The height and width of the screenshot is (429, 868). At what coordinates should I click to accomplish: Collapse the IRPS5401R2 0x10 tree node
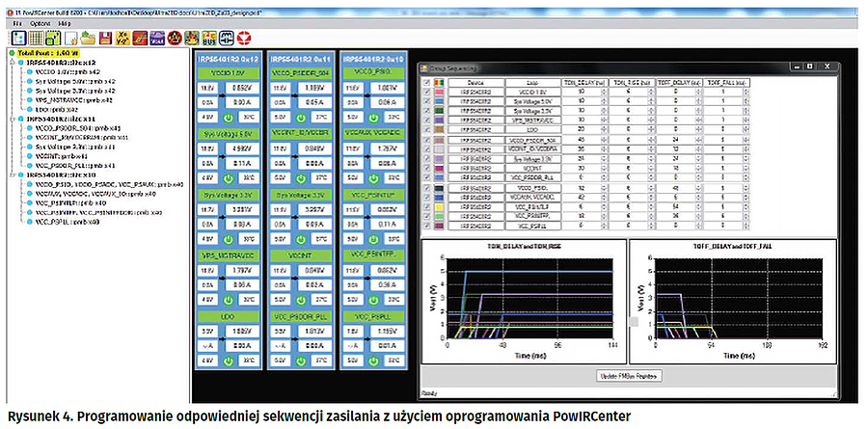11,174
